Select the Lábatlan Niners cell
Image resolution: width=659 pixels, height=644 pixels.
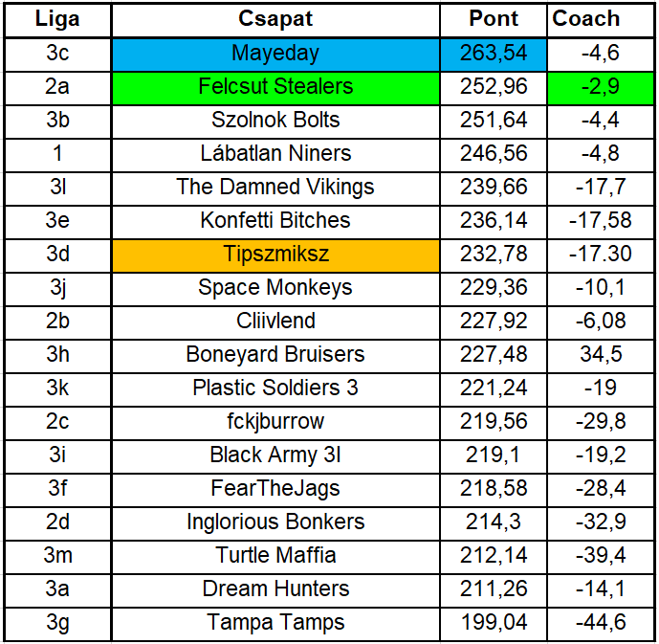(275, 153)
